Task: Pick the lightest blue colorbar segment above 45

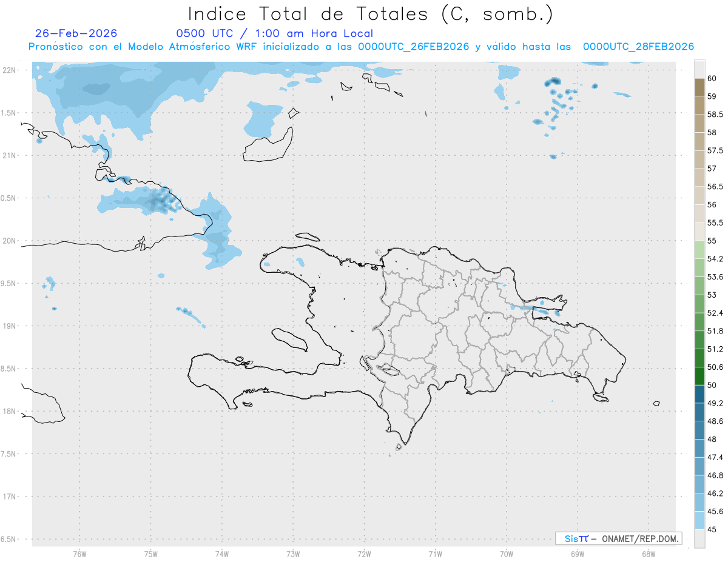Action: [699, 520]
